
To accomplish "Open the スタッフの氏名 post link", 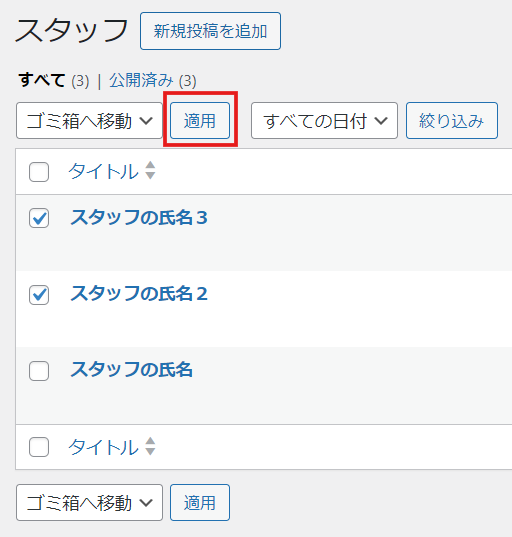I will click(x=132, y=370).
